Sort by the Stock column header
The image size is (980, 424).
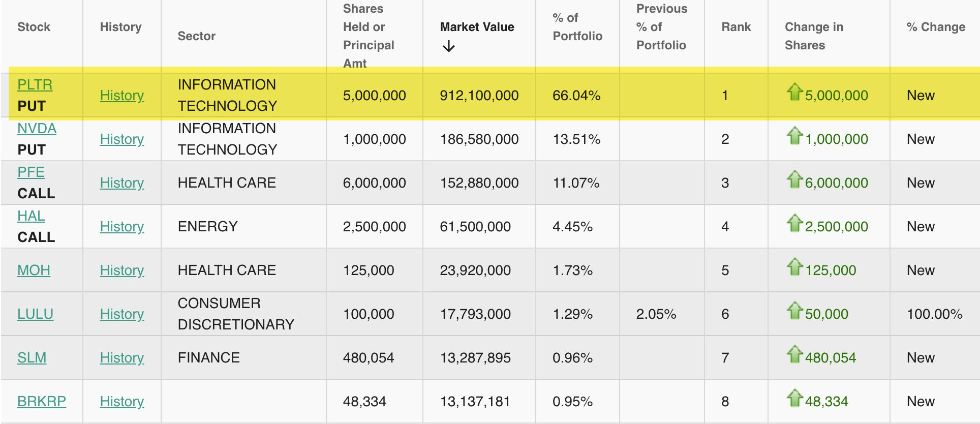[x=34, y=27]
